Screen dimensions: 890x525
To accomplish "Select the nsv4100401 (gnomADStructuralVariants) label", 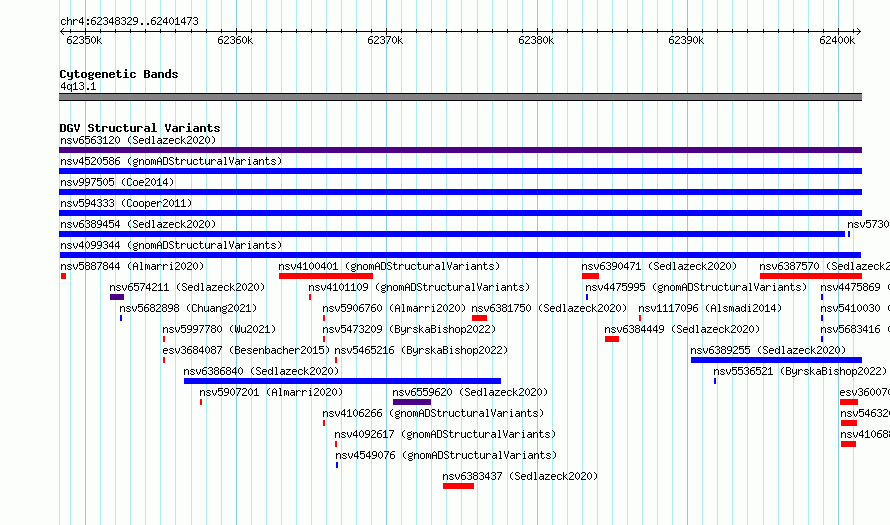I will point(389,266).
